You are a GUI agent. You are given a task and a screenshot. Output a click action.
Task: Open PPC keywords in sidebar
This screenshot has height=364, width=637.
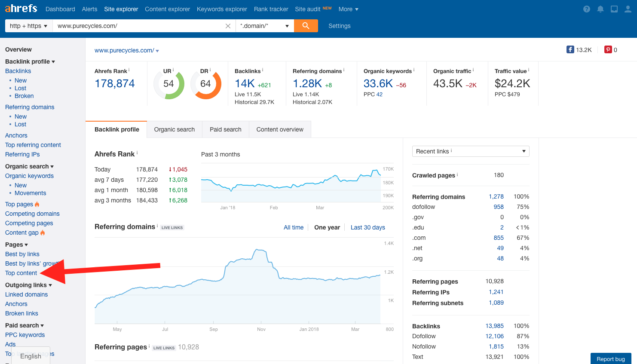coord(25,335)
